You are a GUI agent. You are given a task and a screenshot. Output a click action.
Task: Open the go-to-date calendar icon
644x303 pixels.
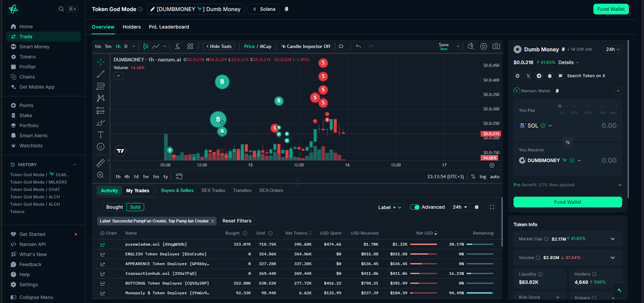(179, 176)
